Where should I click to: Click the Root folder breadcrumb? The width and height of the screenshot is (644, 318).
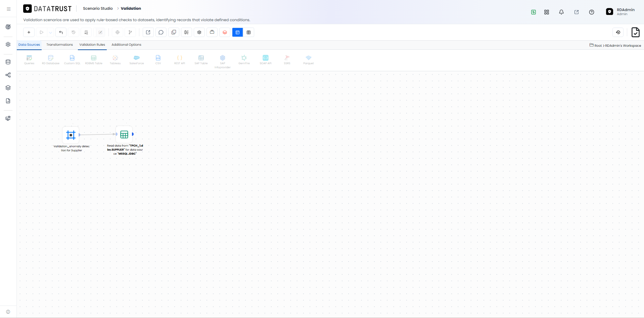(598, 45)
